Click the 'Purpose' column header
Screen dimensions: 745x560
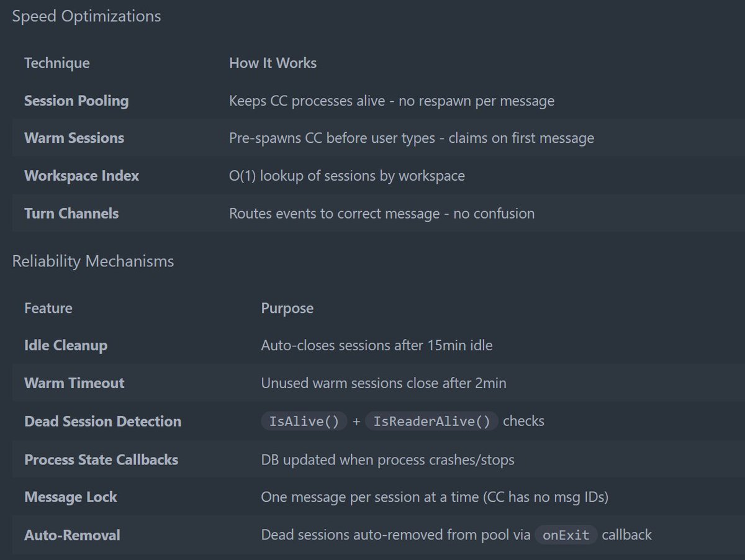pos(287,309)
